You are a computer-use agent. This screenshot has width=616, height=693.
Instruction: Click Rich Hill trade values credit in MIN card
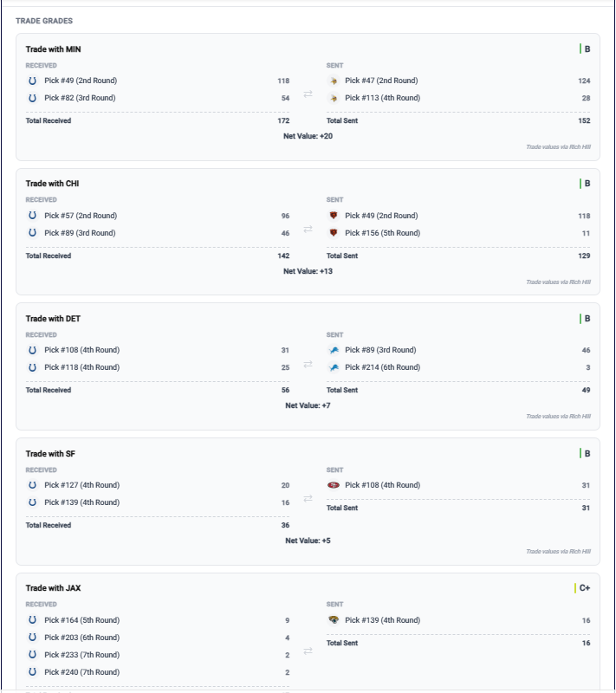pyautogui.click(x=558, y=146)
